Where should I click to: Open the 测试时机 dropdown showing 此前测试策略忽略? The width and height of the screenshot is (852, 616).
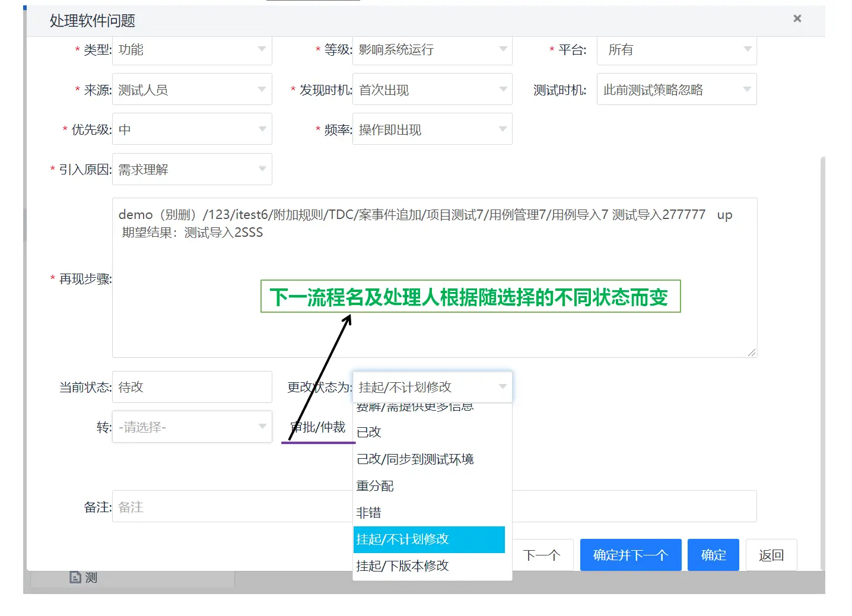tap(677, 90)
